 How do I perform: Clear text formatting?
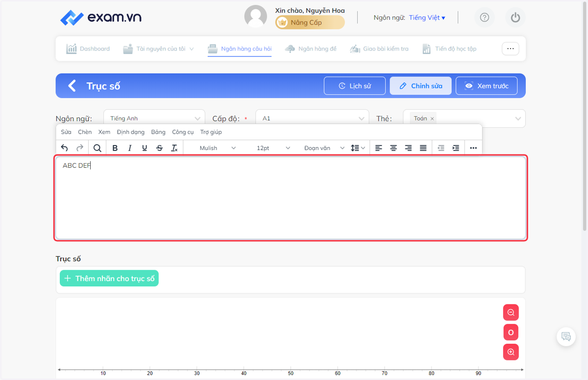tap(174, 148)
